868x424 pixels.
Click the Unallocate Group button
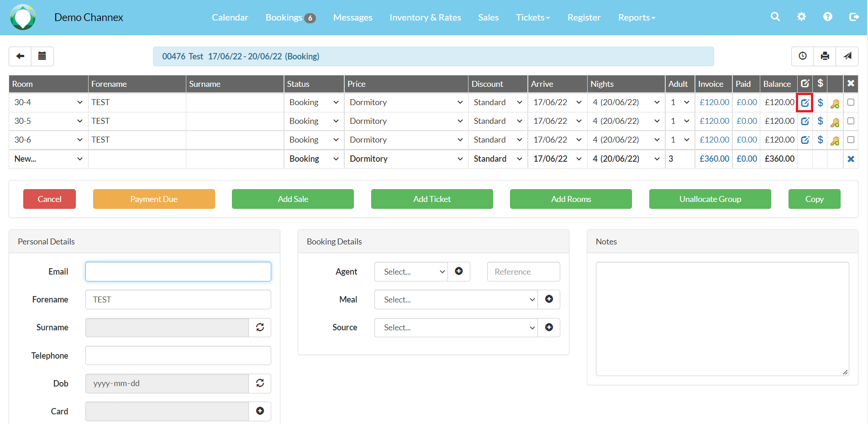[x=710, y=199]
